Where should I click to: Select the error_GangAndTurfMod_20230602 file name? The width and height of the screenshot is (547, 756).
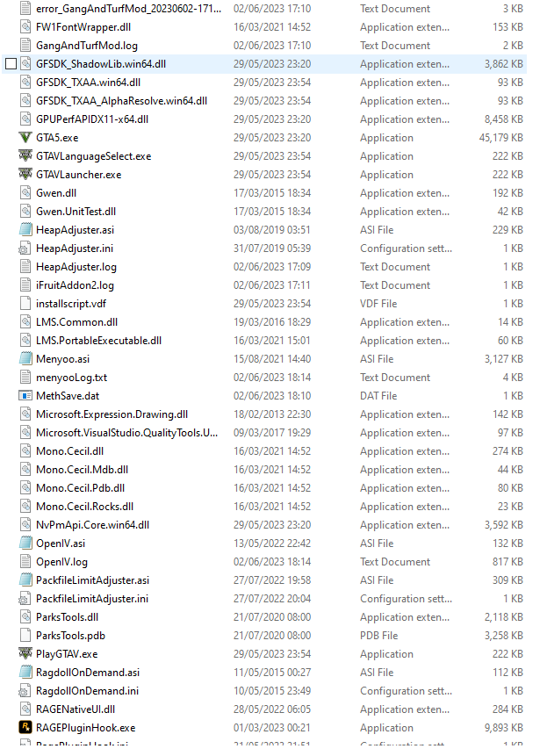(129, 9)
